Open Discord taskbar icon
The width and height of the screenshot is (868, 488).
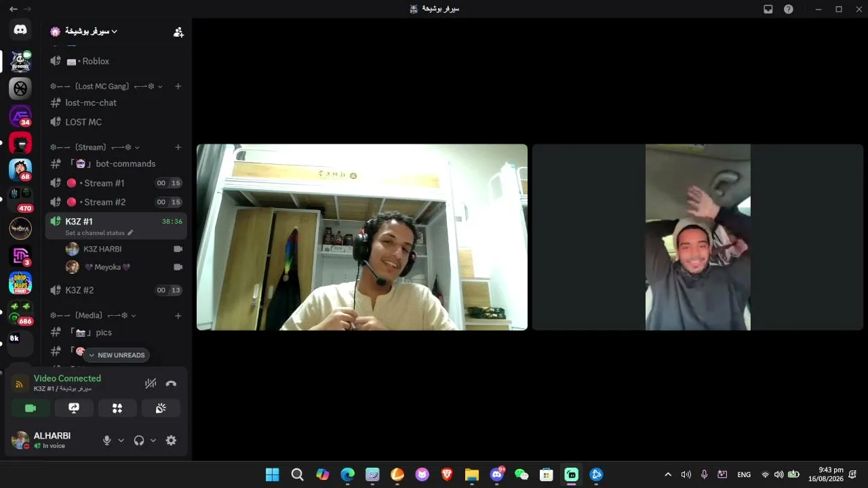click(497, 474)
